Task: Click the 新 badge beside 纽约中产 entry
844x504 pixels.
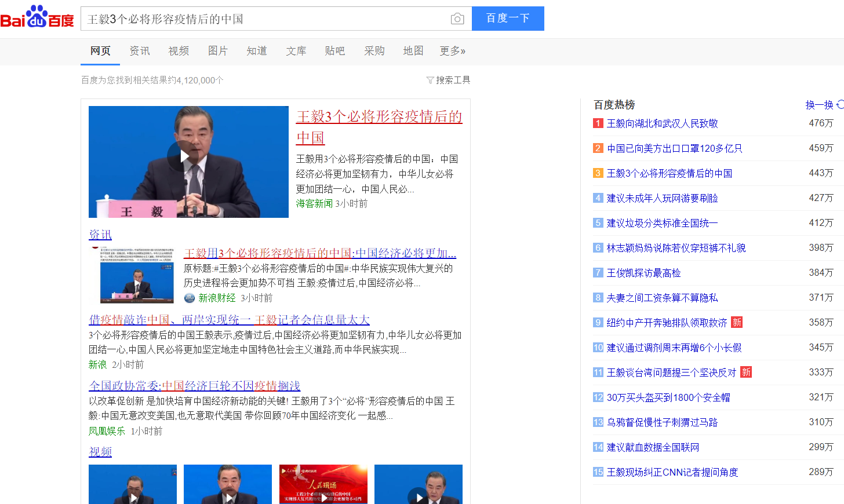Action: coord(737,322)
